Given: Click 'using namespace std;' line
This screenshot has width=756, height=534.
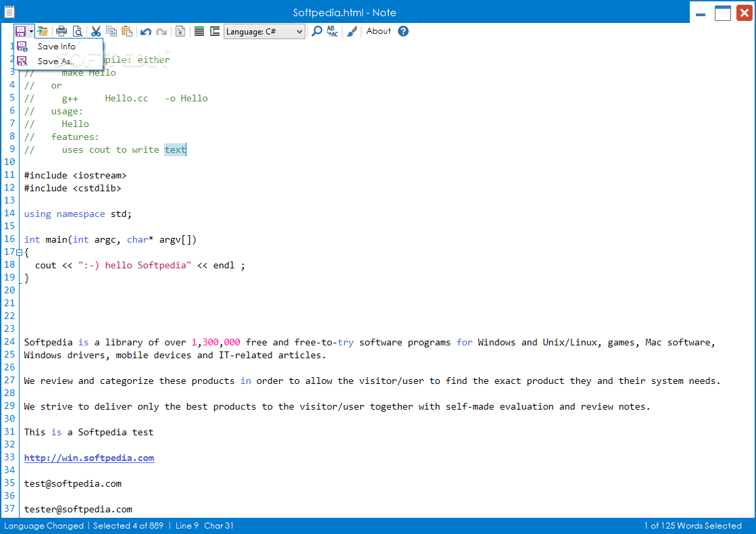Looking at the screenshot, I should point(78,214).
